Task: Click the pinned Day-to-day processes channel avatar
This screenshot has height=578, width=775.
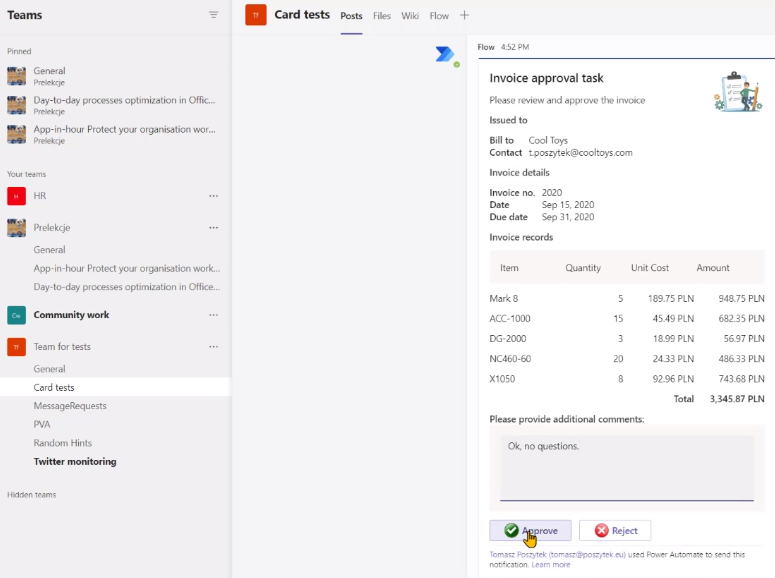Action: click(16, 105)
